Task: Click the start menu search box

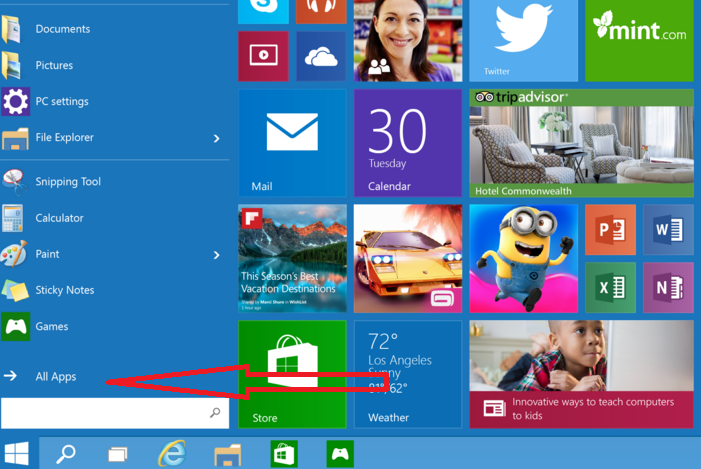Action: coord(115,413)
